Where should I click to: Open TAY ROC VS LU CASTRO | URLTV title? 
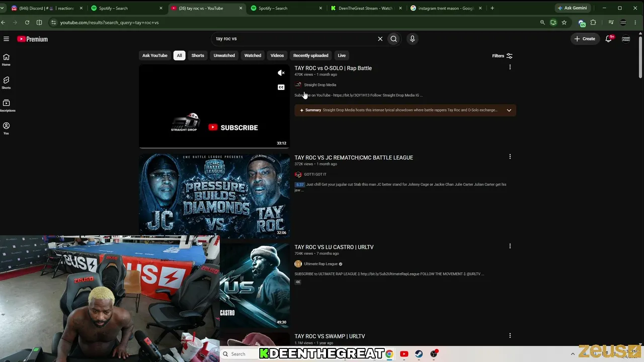(x=334, y=247)
